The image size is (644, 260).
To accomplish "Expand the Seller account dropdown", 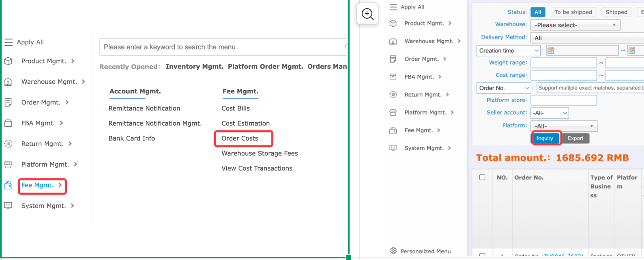I will pyautogui.click(x=550, y=113).
